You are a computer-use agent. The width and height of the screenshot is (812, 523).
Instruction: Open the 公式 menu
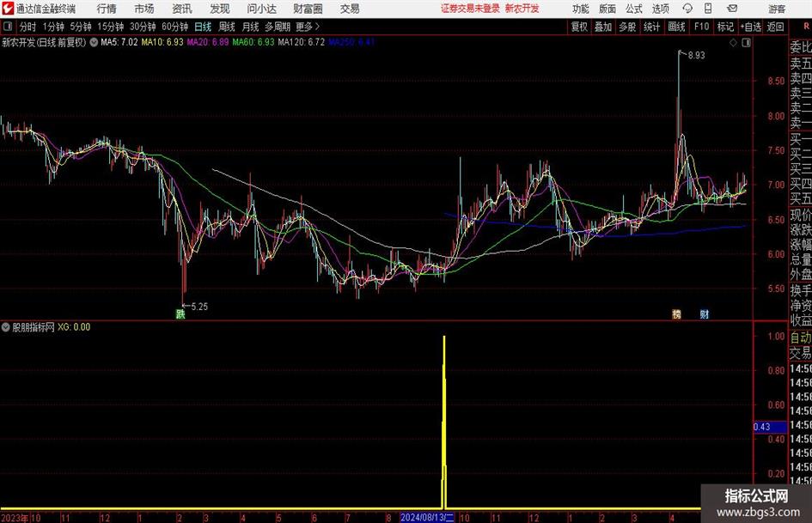[634, 9]
